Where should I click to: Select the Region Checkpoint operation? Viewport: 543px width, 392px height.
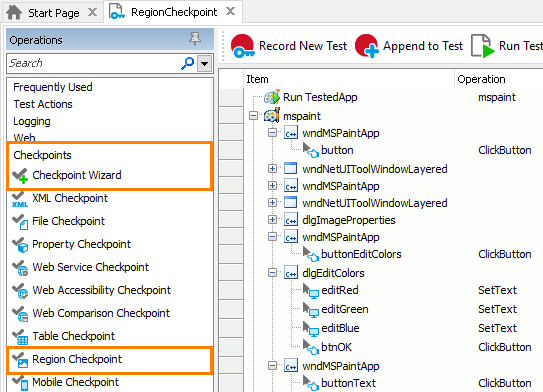pos(109,359)
